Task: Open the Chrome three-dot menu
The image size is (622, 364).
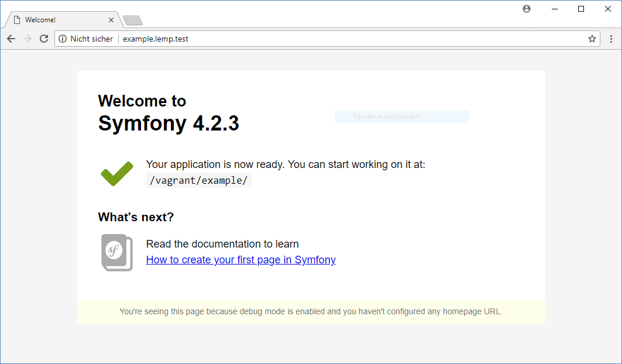Action: (611, 39)
